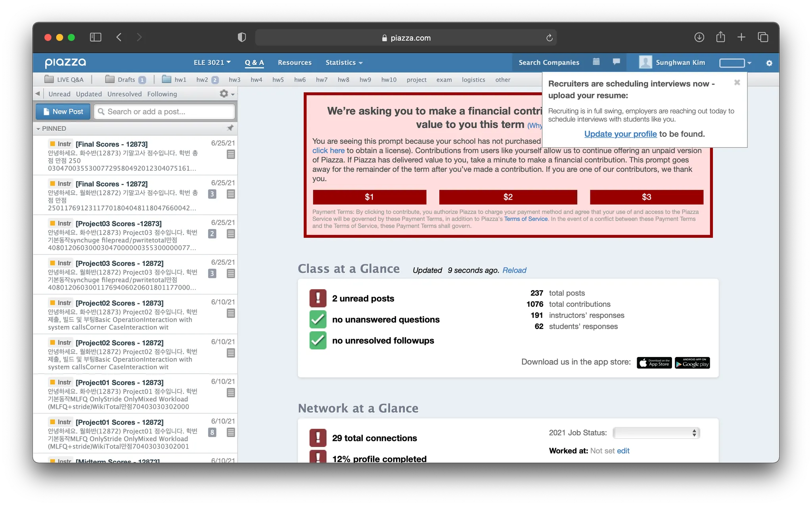Click the Update your profile link

pos(620,134)
